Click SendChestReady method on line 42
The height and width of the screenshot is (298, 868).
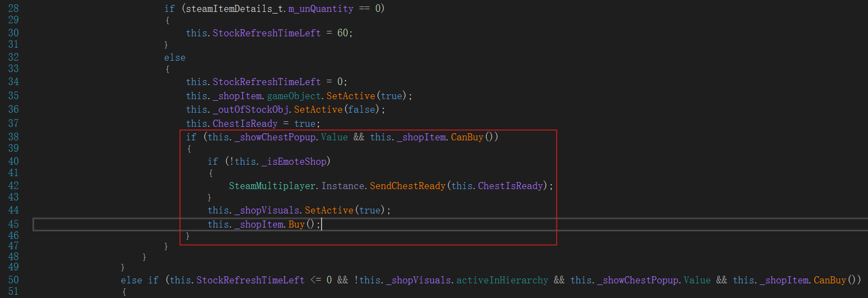point(407,186)
